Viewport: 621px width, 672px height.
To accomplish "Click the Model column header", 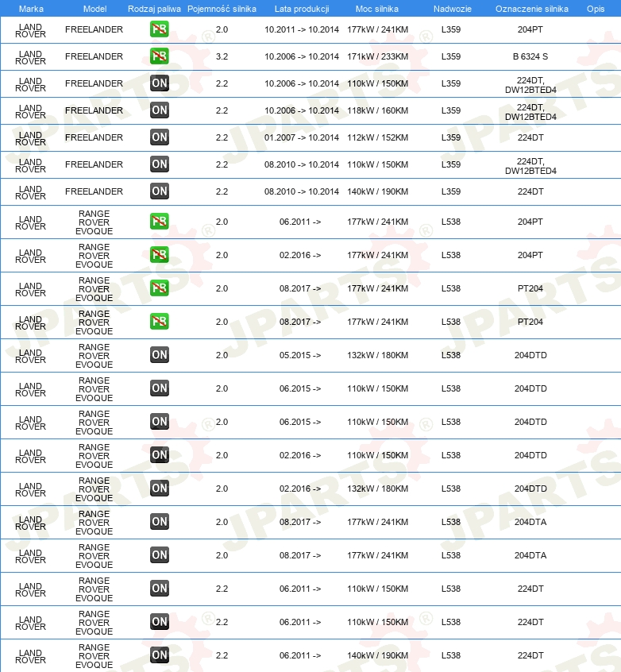I will [94, 9].
